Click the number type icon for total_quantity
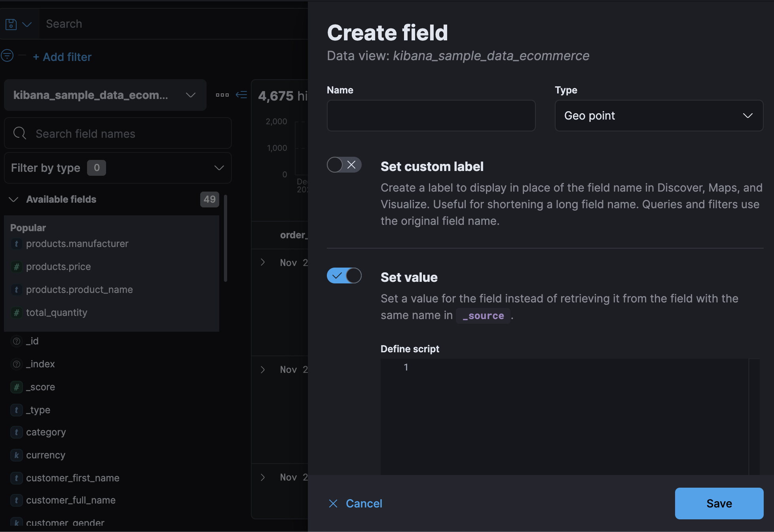Viewport: 774px width, 532px height. [x=16, y=313]
